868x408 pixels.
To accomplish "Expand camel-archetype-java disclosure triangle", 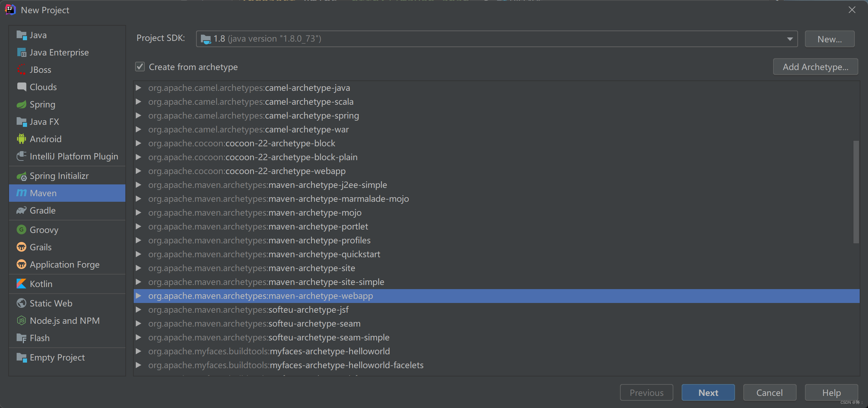I will [138, 88].
